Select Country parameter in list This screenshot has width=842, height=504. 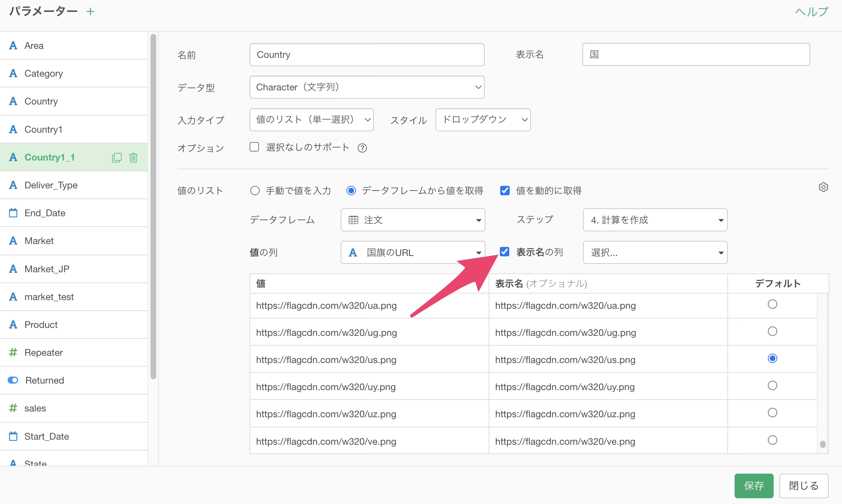[x=74, y=101]
